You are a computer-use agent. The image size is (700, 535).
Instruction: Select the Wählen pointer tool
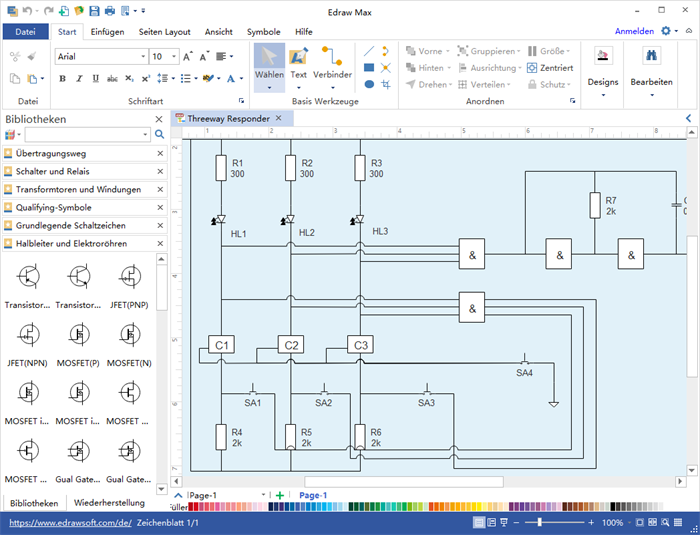point(268,66)
